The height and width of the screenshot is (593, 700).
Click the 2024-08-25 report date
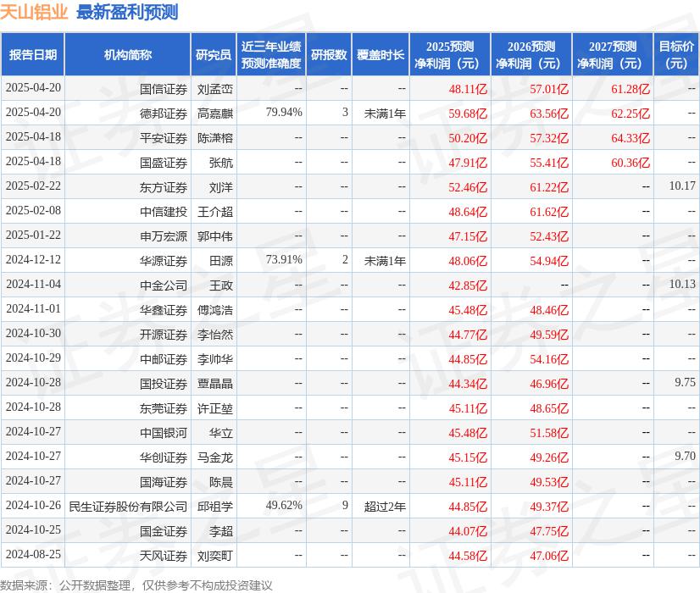pos(34,554)
